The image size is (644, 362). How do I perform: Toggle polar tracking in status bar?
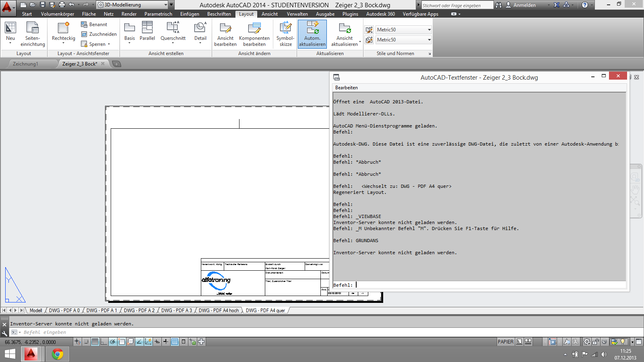tap(113, 342)
